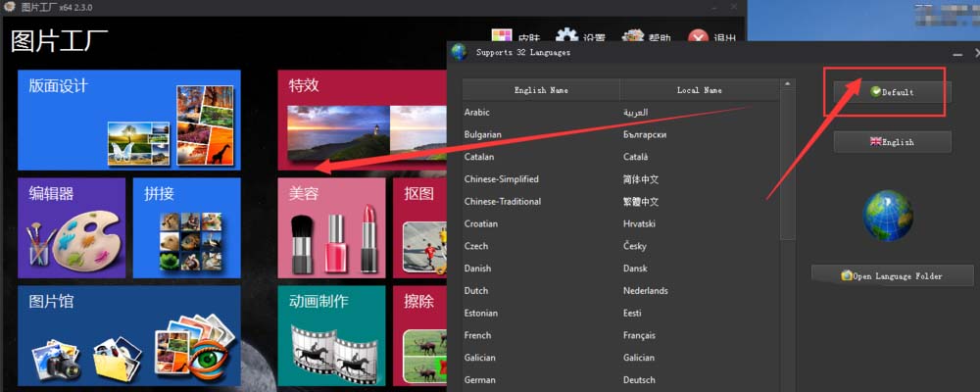Viewport: 980px width, 392px height.
Task: Select the German language row
Action: point(621,380)
